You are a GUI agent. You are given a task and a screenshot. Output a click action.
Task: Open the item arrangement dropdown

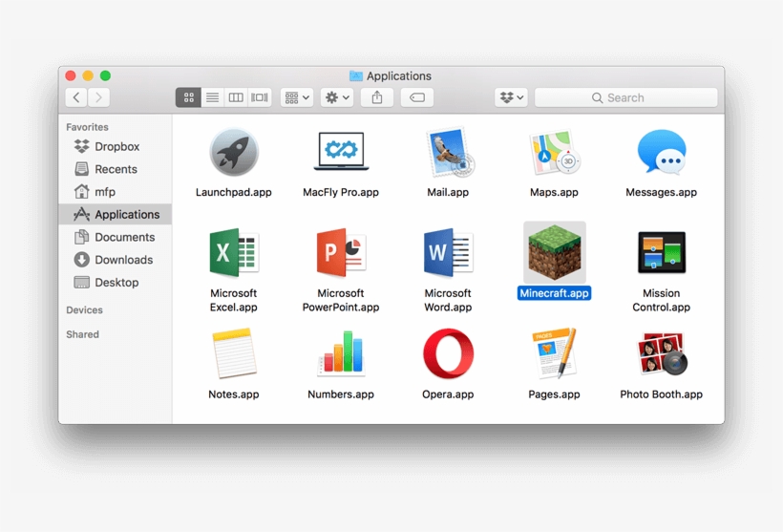(297, 97)
